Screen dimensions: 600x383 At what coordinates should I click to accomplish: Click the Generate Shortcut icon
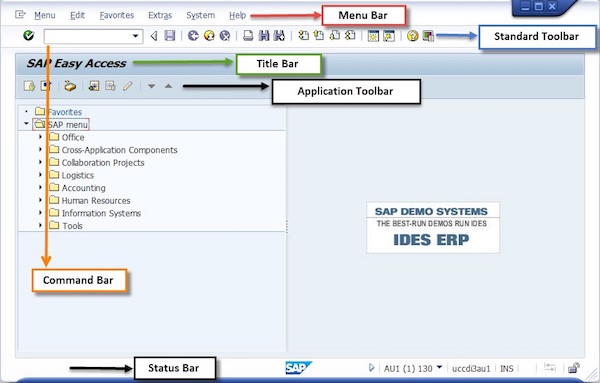(389, 36)
